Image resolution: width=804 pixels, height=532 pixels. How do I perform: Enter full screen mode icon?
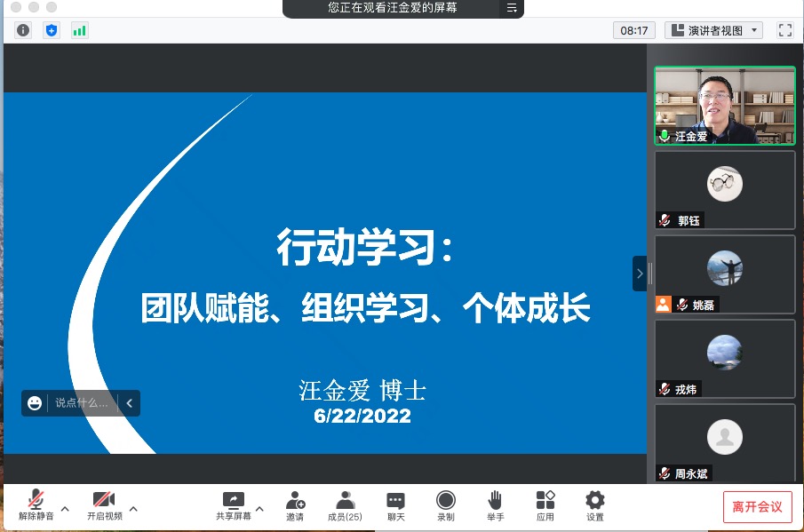point(785,30)
